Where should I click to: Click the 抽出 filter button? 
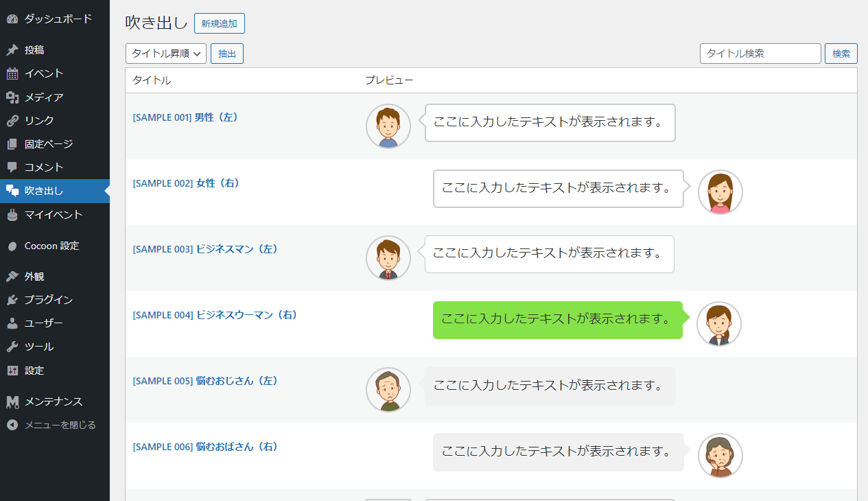click(227, 54)
